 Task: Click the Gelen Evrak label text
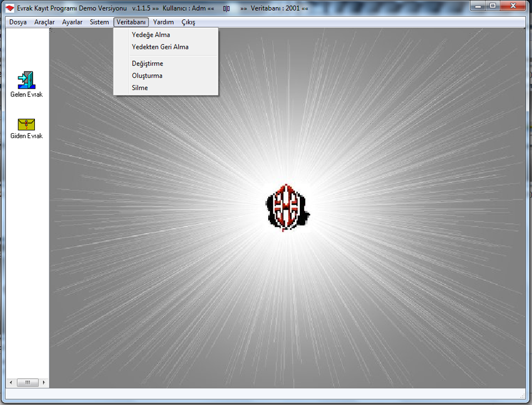click(x=27, y=94)
